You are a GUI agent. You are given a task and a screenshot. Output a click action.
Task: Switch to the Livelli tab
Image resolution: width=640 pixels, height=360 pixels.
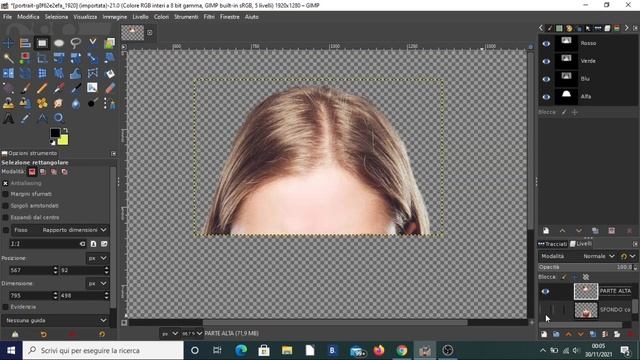(581, 244)
